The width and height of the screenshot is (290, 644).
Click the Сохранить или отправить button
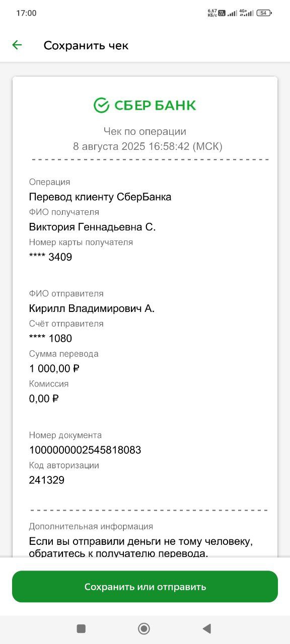pyautogui.click(x=145, y=587)
